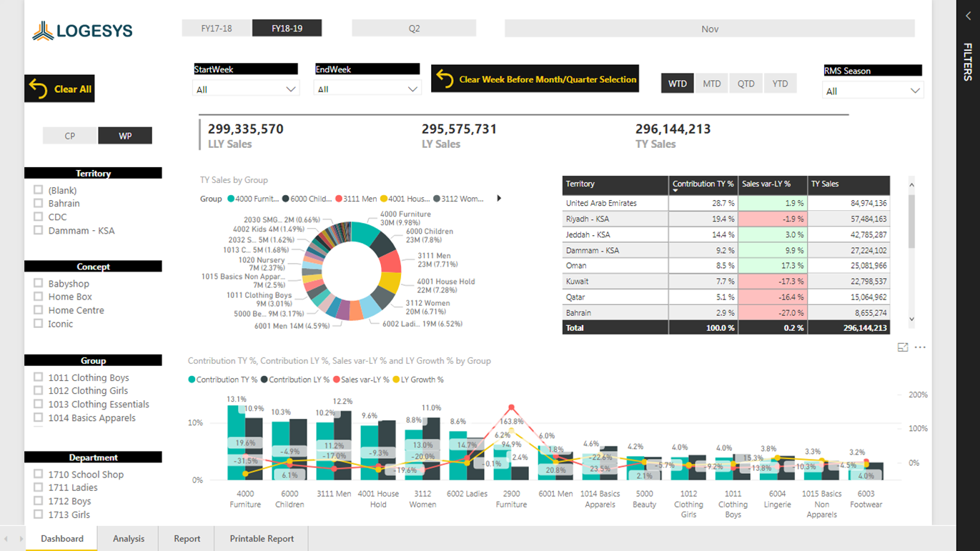Screen dimensions: 980x551
Task: Collapse the Filters pane chevron
Action: tap(968, 16)
